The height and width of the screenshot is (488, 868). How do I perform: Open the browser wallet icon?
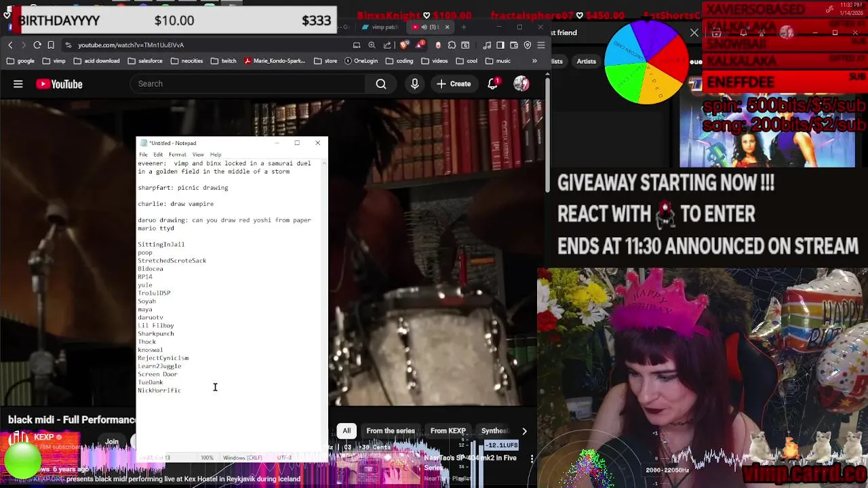[514, 45]
